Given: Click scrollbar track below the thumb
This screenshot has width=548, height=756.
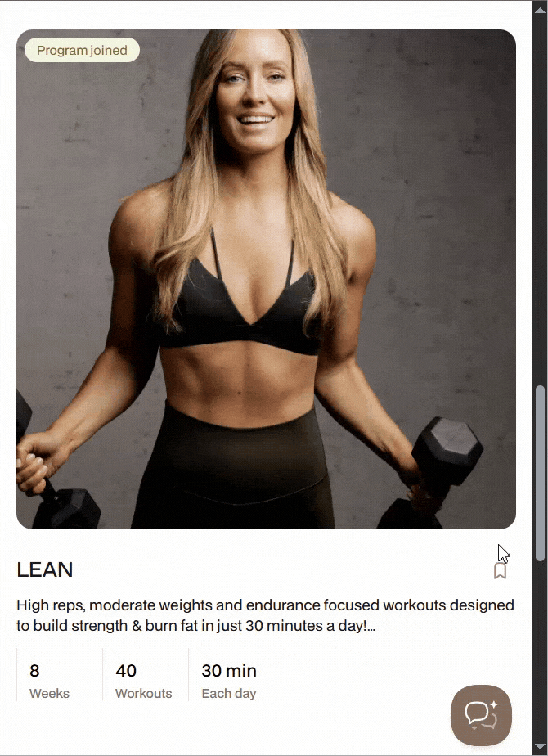Looking at the screenshot, I should coord(541,651).
